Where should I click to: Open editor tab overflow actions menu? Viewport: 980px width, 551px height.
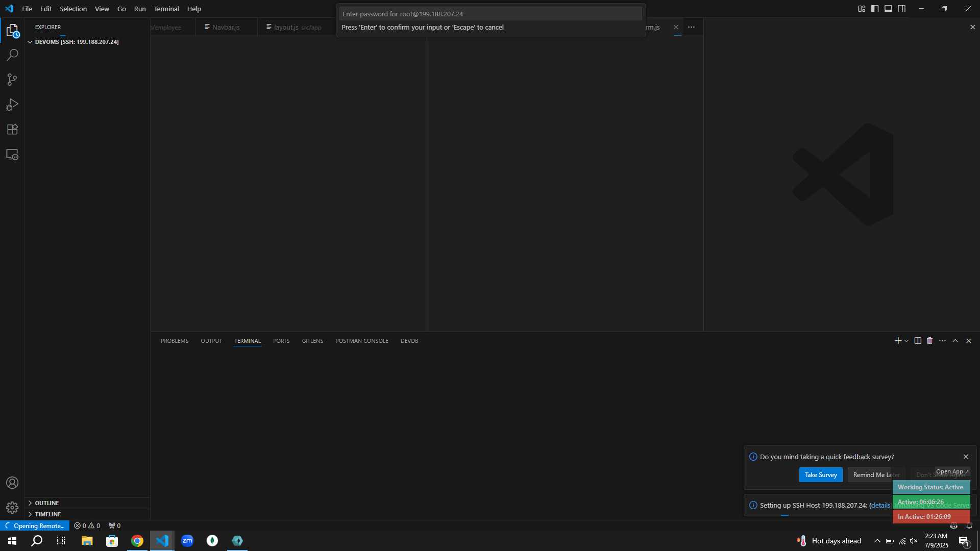691,27
